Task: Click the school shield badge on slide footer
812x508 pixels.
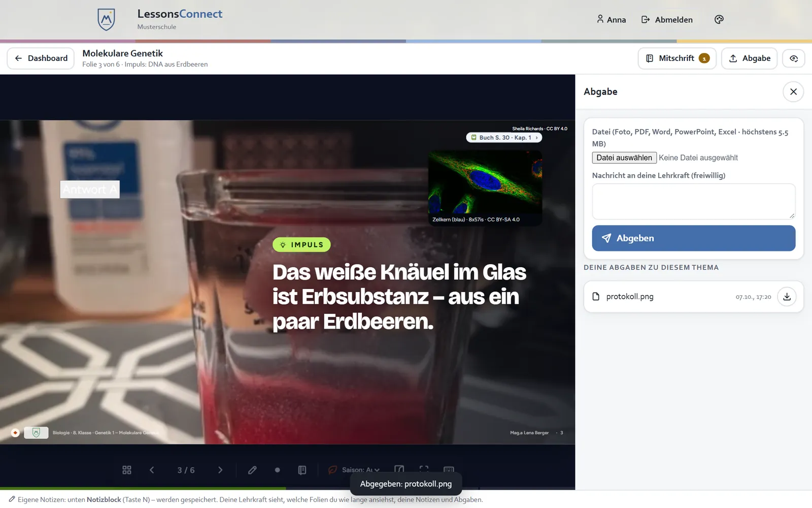Action: (x=36, y=433)
